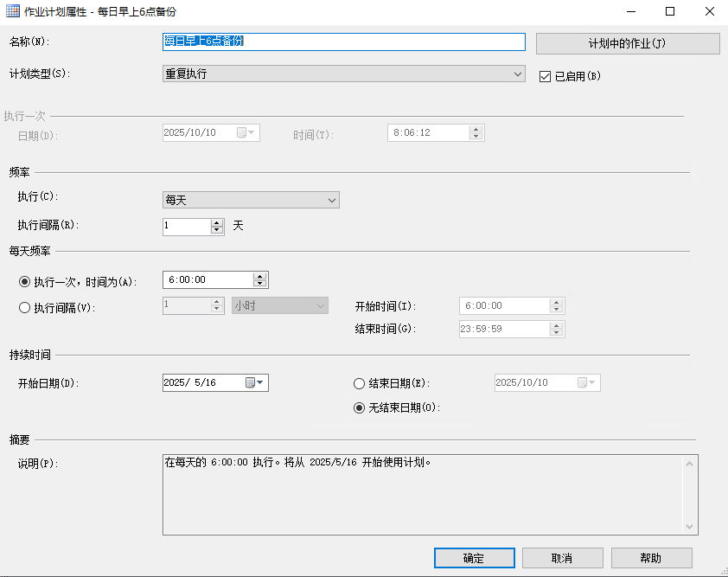The image size is (728, 577).
Task: Click the 确定 button to confirm
Action: (474, 558)
